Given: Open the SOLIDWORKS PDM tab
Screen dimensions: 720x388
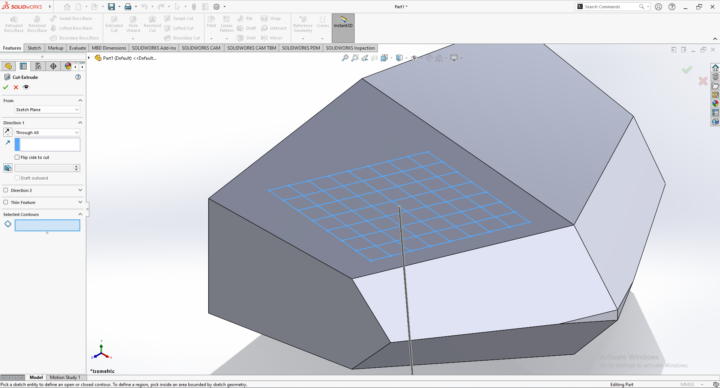Looking at the screenshot, I should click(x=301, y=48).
